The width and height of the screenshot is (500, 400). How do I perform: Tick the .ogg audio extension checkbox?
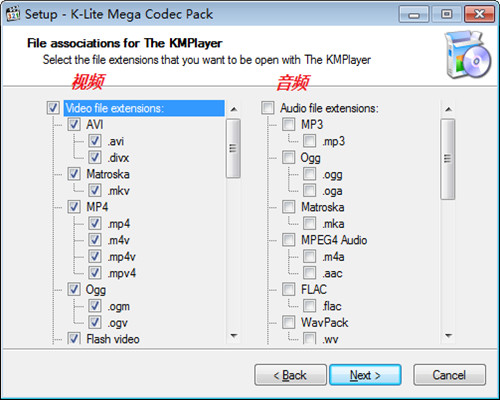click(x=310, y=174)
